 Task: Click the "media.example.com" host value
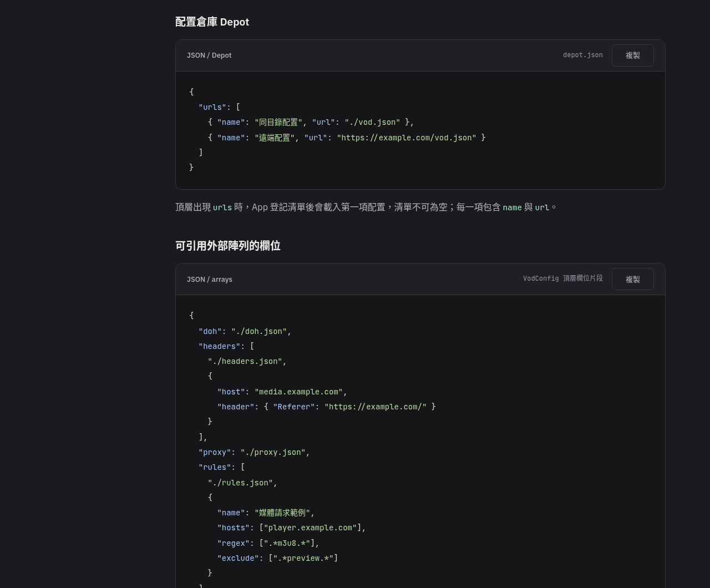298,392
